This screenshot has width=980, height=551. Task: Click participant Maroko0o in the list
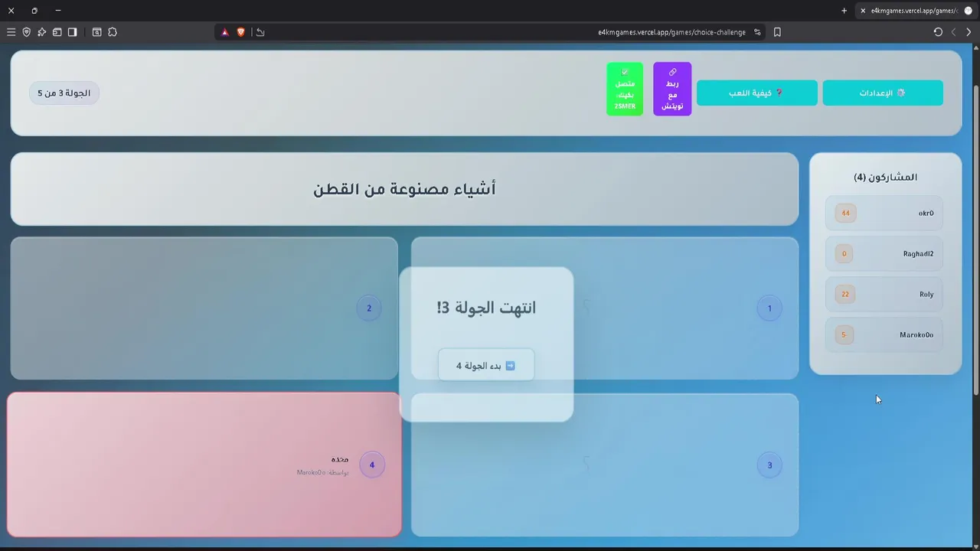coord(884,335)
